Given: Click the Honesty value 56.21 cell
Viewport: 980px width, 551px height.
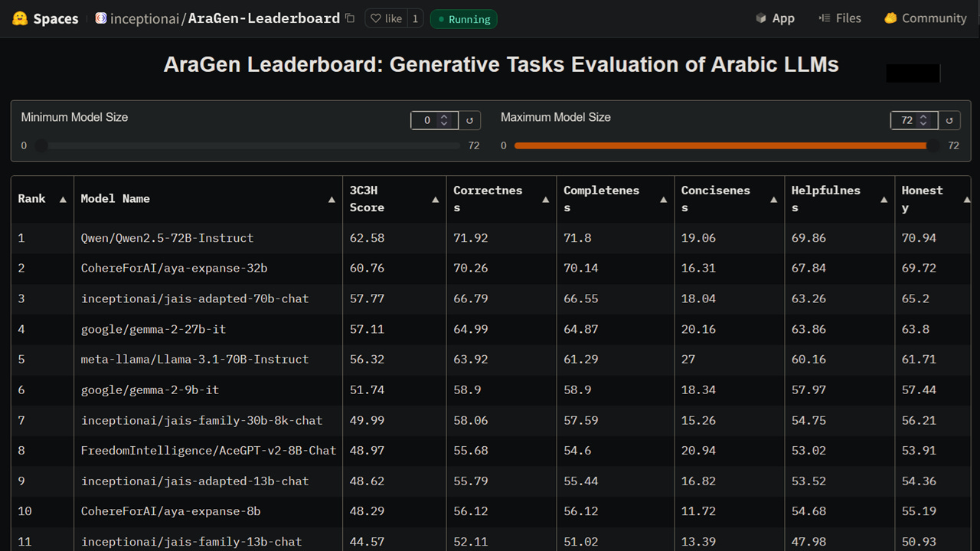Looking at the screenshot, I should [933, 420].
